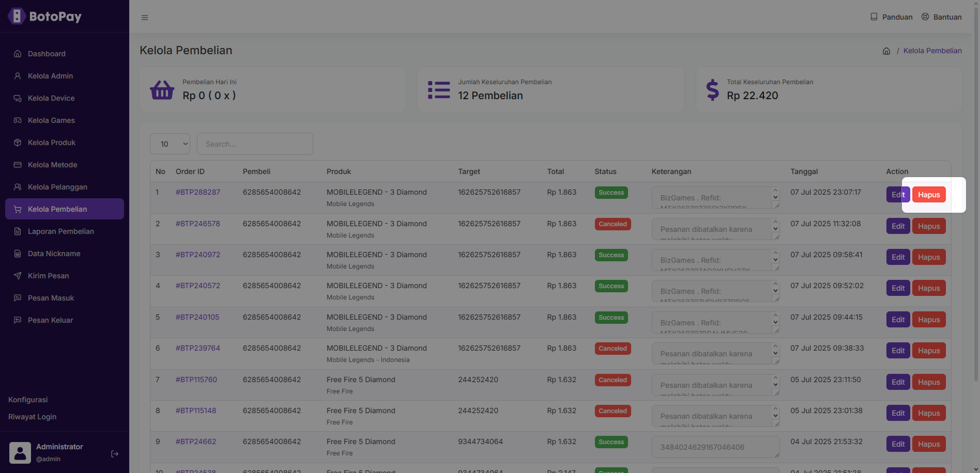980x473 pixels.
Task: Click the dollar icon for Total Keseluruhan Pembelian
Action: click(713, 90)
